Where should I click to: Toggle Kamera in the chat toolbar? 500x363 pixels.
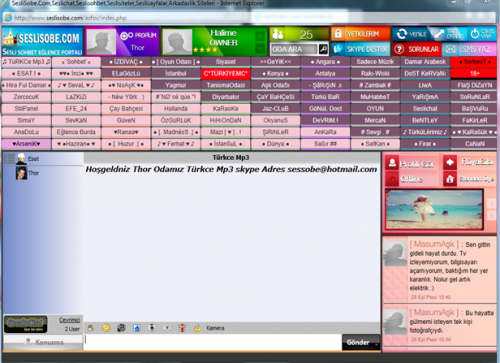click(215, 328)
